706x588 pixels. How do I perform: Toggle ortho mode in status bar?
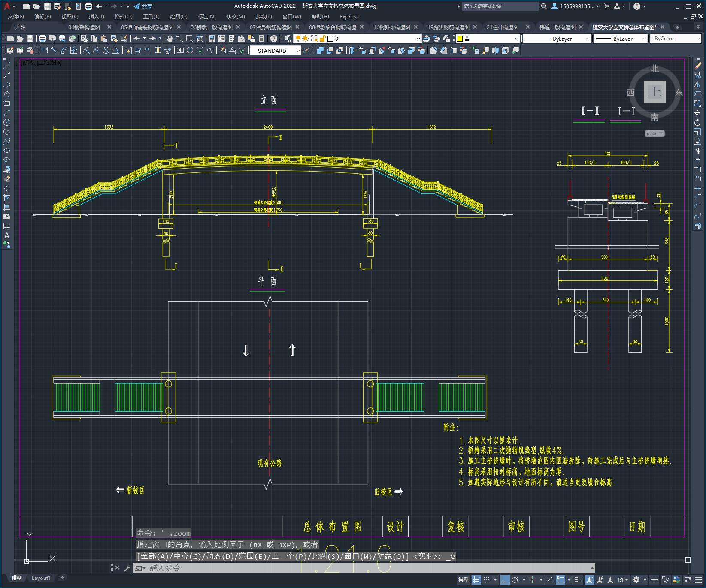[505, 580]
